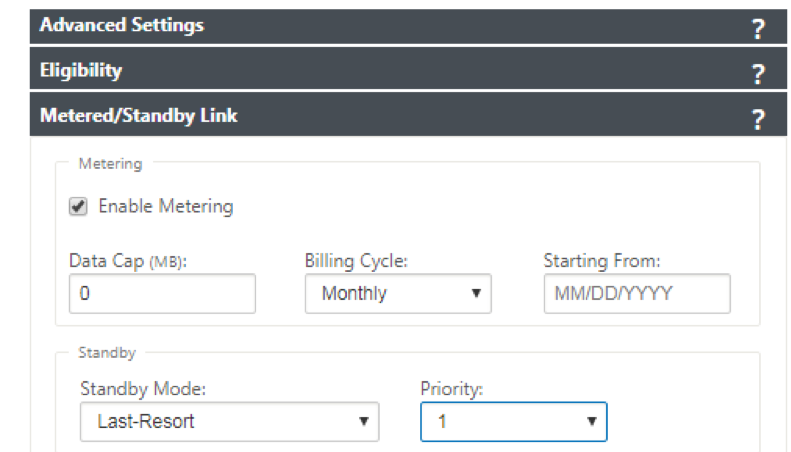Open the Billing Cycle dropdown
Screen dimensions: 791x452
pos(398,294)
